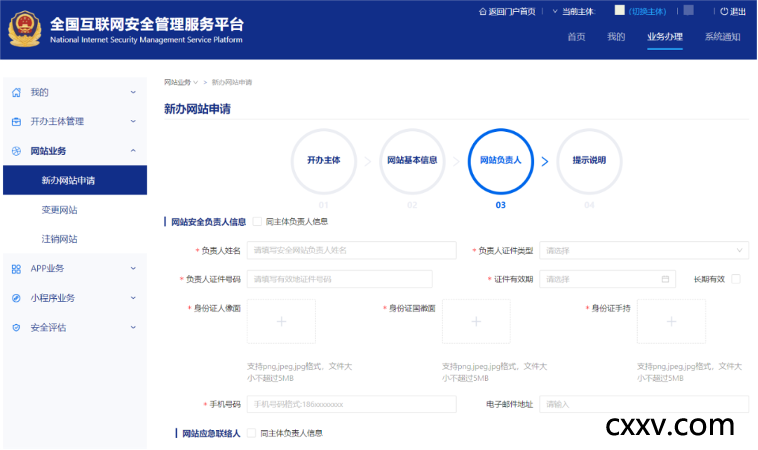Open calendar icon in 证件有效期 field
The width and height of the screenshot is (758, 450).
[x=666, y=279]
